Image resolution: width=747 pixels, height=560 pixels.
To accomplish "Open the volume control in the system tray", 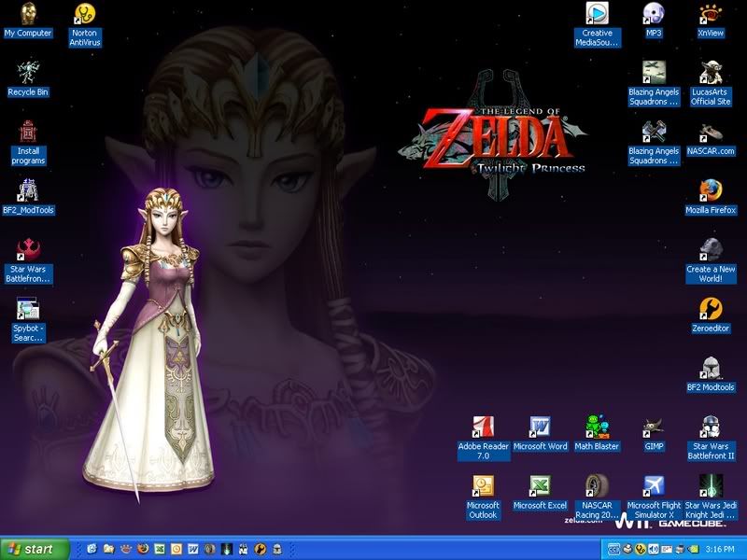I will pos(653,549).
